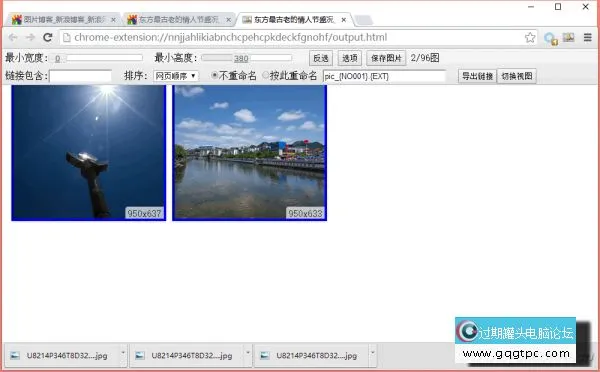
Task: Switch to the second 东方最古老的情人节 tab
Action: click(178, 20)
